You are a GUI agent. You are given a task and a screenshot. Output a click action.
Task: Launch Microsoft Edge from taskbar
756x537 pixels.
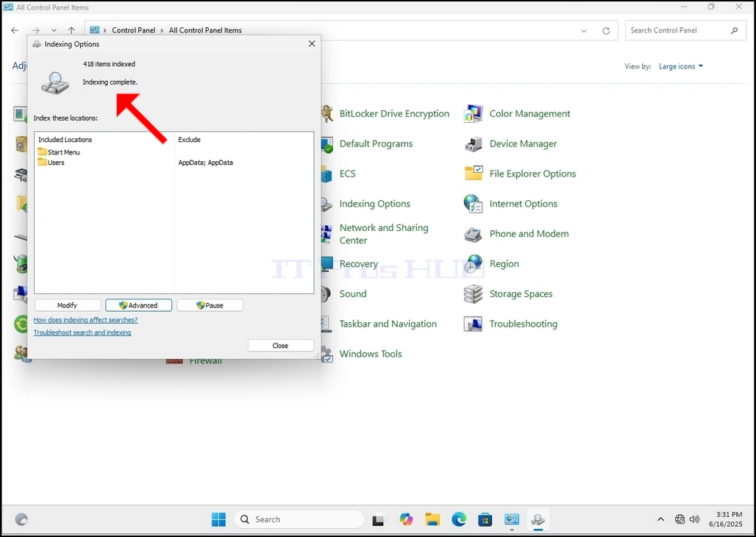(x=458, y=519)
